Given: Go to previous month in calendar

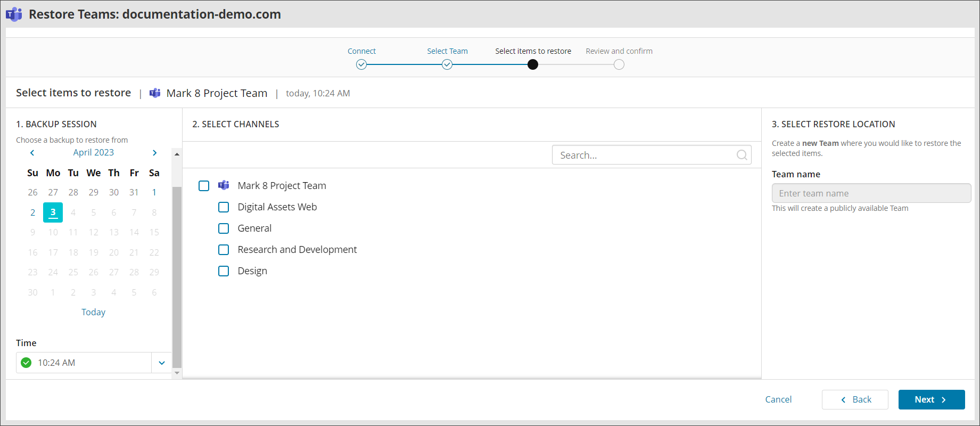Looking at the screenshot, I should [32, 153].
